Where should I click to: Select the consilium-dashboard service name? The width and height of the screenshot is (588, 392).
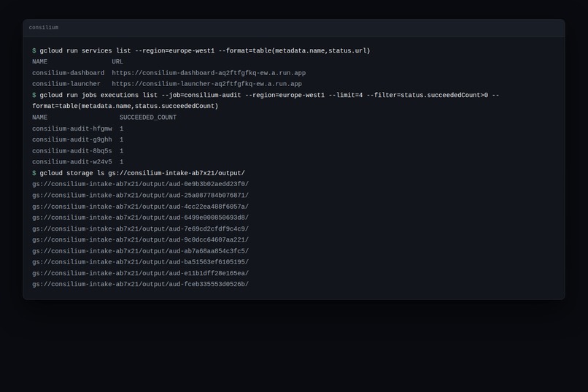(x=69, y=73)
